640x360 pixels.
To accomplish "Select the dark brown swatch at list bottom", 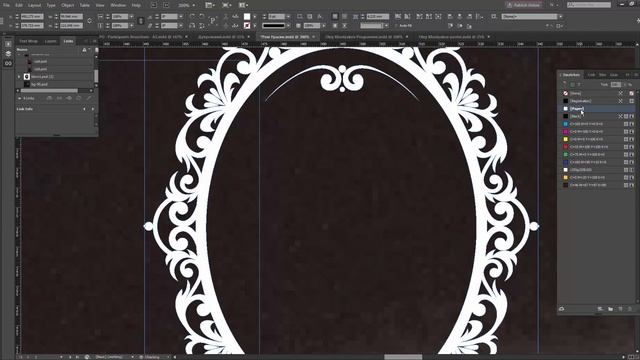I will point(597,185).
